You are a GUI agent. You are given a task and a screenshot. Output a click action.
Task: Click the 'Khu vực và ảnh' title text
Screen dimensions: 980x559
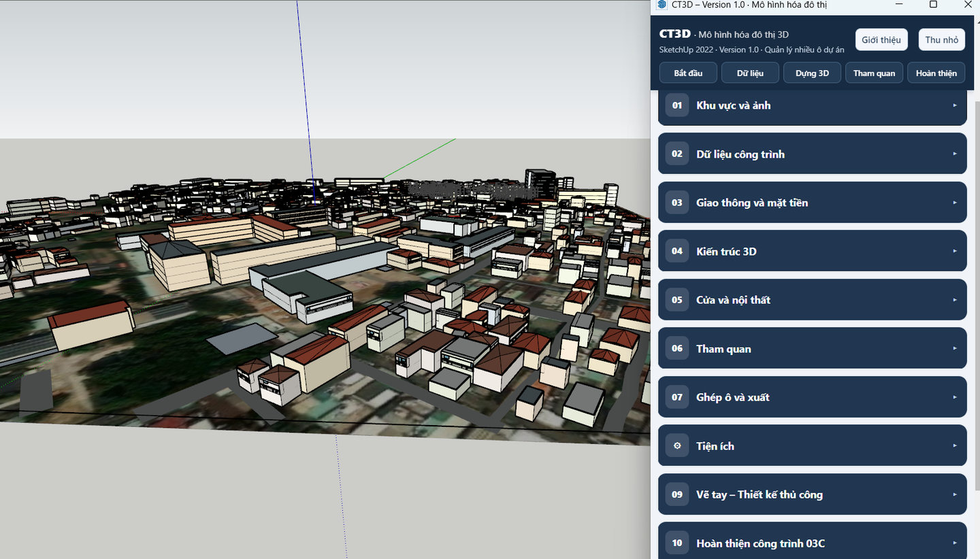734,105
